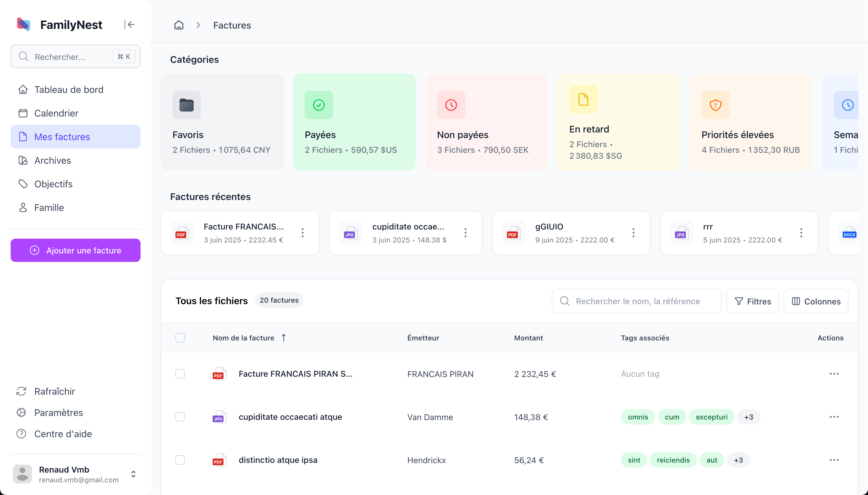The width and height of the screenshot is (868, 495).
Task: Collapse the sidebar with the arrow icon
Action: click(129, 24)
